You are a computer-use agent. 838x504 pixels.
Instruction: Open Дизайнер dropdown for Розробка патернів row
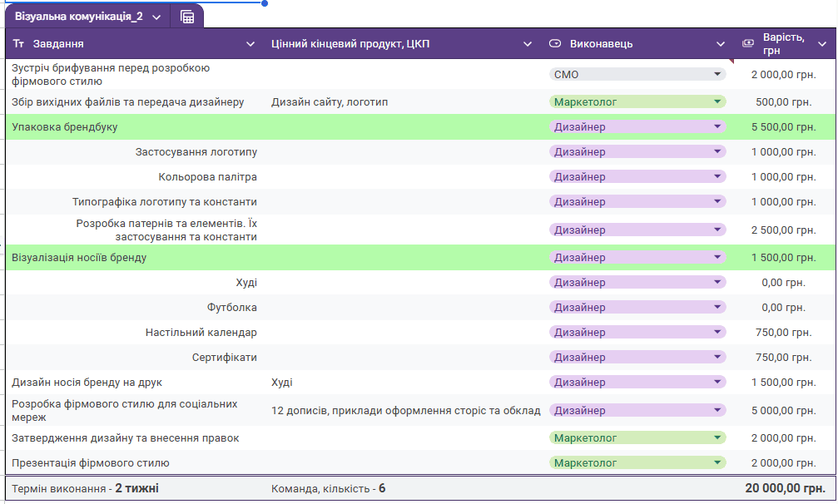click(x=637, y=230)
